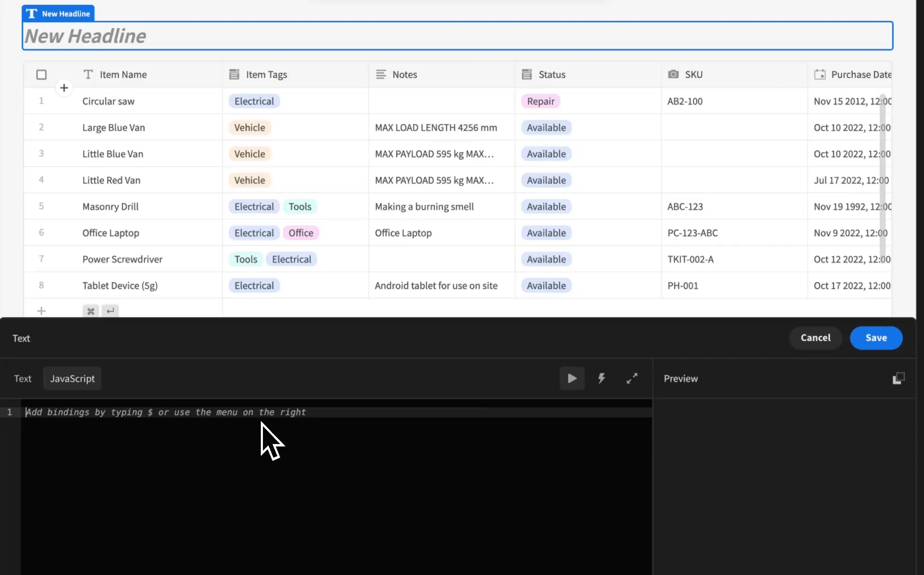Click into the bindings code editor

335,479
